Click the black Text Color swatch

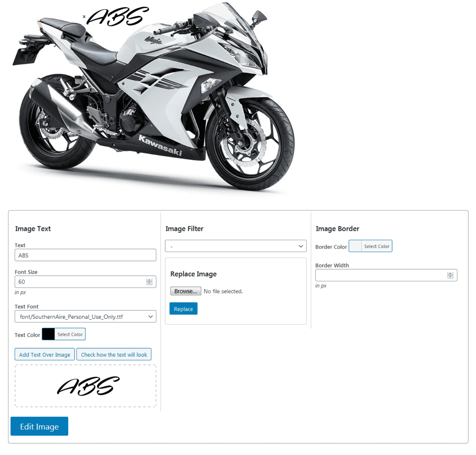click(x=48, y=334)
